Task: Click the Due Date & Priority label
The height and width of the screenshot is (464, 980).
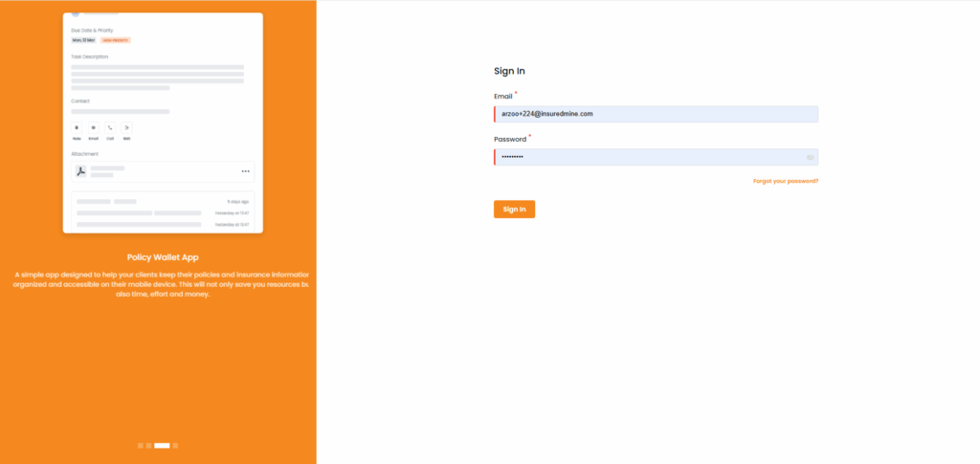Action: (x=92, y=31)
